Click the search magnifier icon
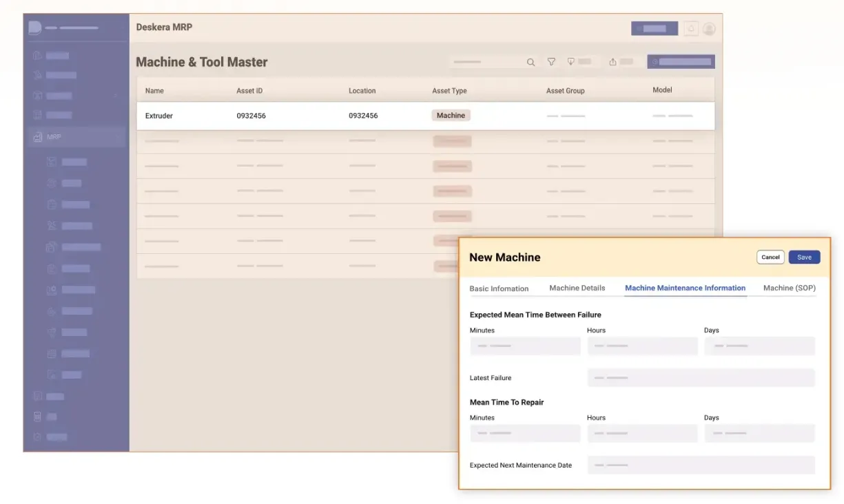The image size is (844, 504). (x=531, y=62)
